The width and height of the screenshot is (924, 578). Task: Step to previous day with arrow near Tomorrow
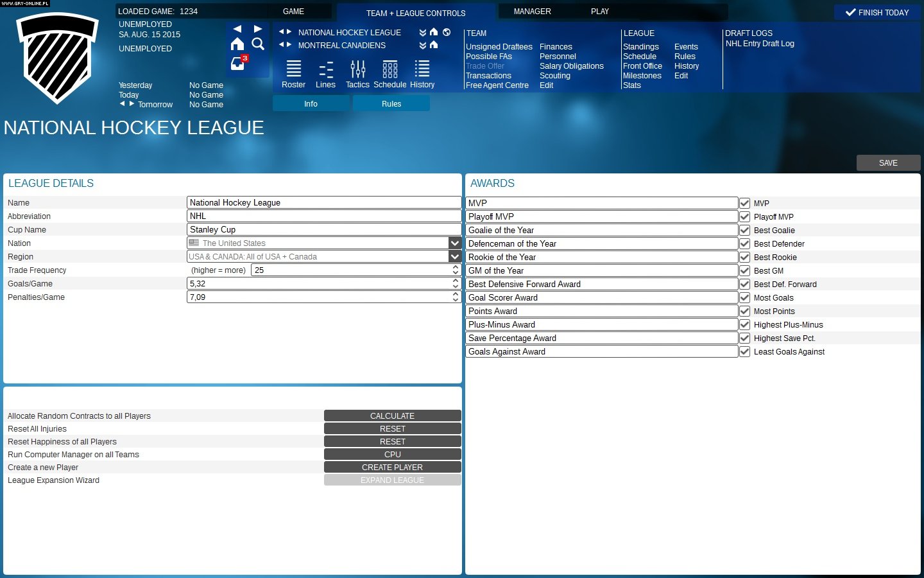click(123, 103)
